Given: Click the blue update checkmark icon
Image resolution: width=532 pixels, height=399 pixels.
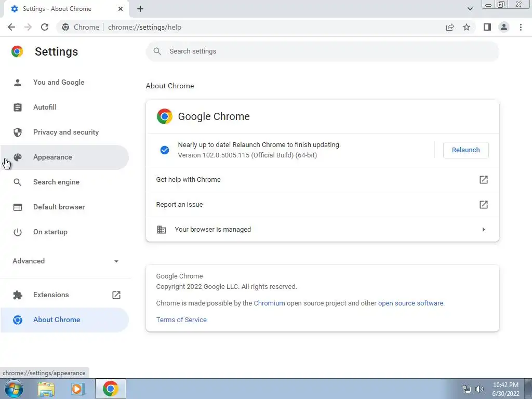Looking at the screenshot, I should 165,150.
